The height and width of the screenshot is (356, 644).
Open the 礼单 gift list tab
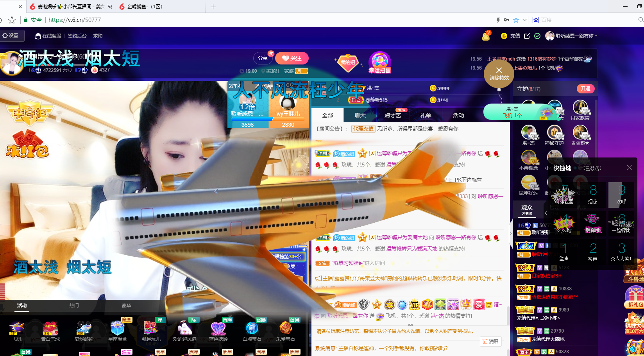(x=425, y=115)
